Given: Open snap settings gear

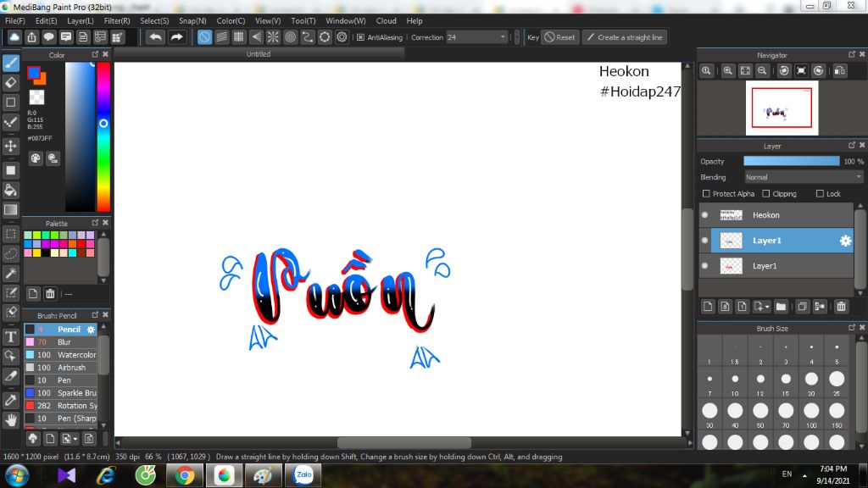Looking at the screenshot, I should pyautogui.click(x=342, y=37).
